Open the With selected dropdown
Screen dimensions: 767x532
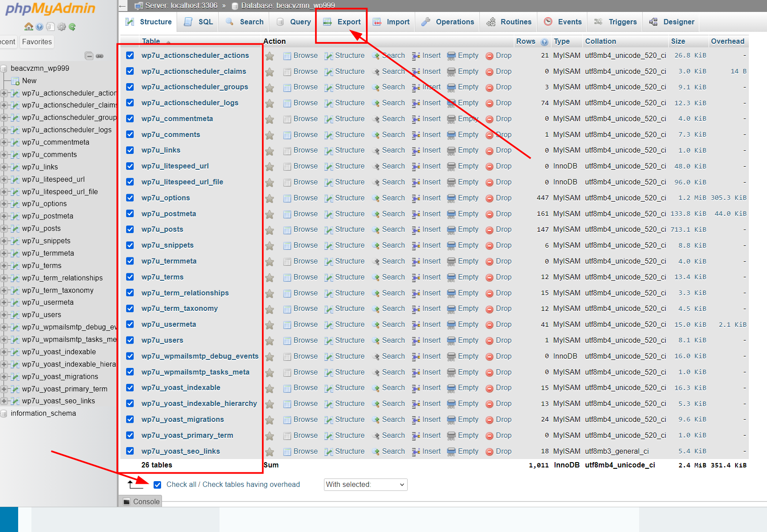coord(365,484)
